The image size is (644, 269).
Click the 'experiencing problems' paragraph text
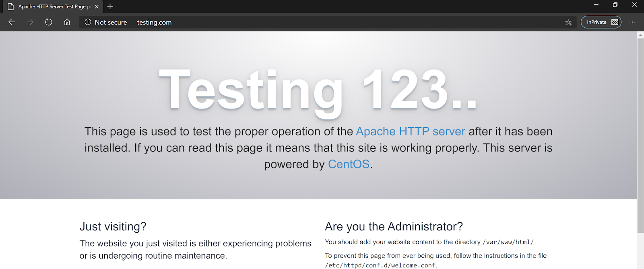pyautogui.click(x=195, y=249)
